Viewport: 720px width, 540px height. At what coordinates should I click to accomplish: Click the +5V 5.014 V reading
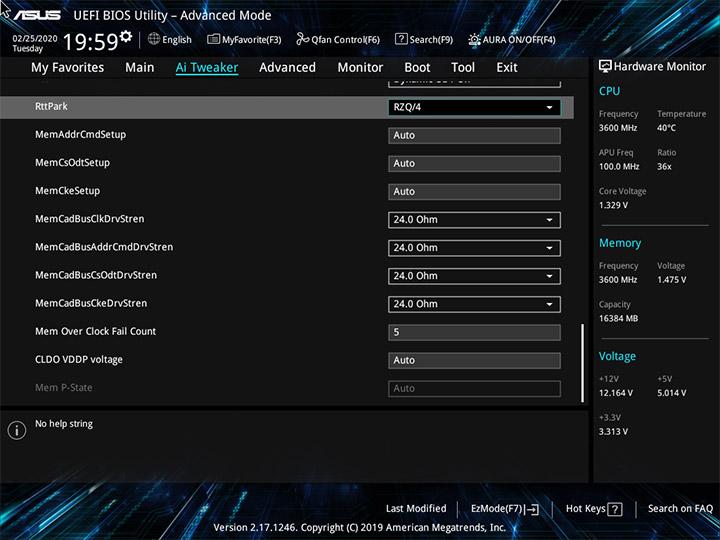click(x=672, y=393)
